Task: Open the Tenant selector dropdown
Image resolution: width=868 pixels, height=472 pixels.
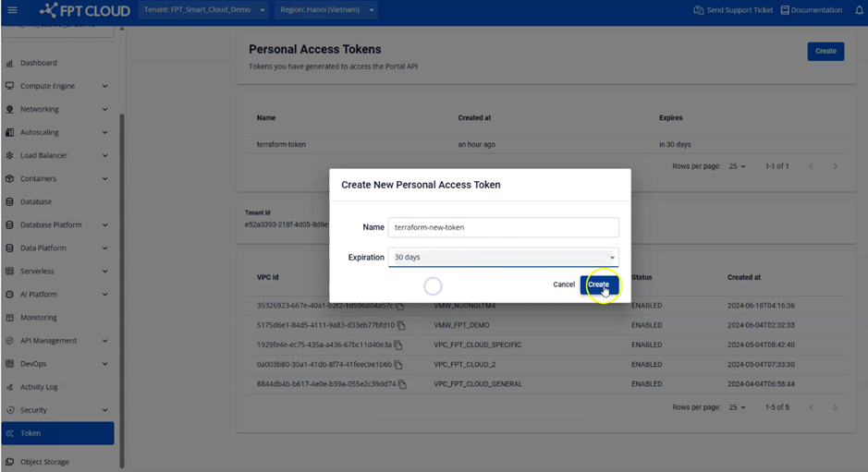Action: [205, 10]
